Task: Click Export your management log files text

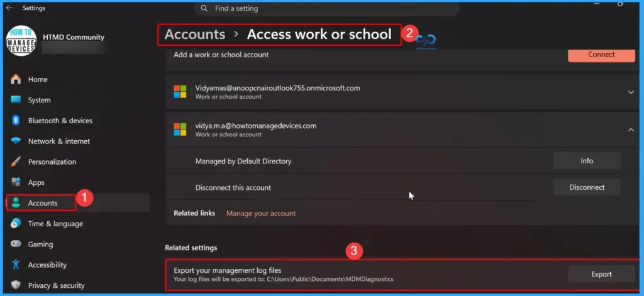Action: (227, 270)
